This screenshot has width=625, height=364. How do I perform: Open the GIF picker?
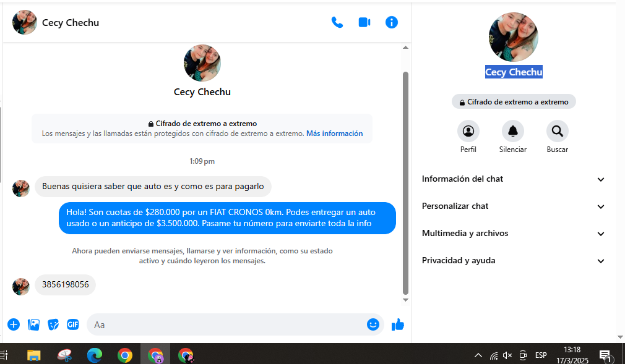[73, 324]
